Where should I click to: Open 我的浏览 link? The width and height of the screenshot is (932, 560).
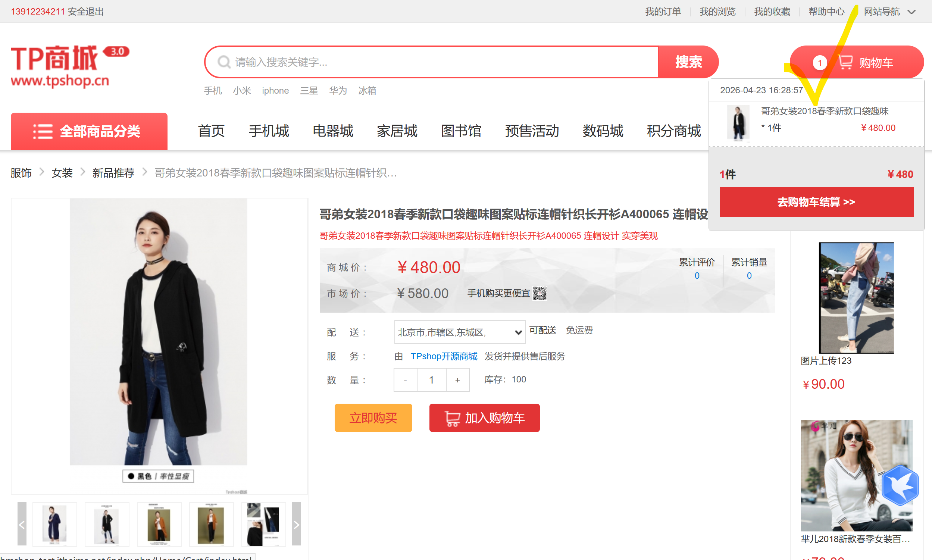717,12
